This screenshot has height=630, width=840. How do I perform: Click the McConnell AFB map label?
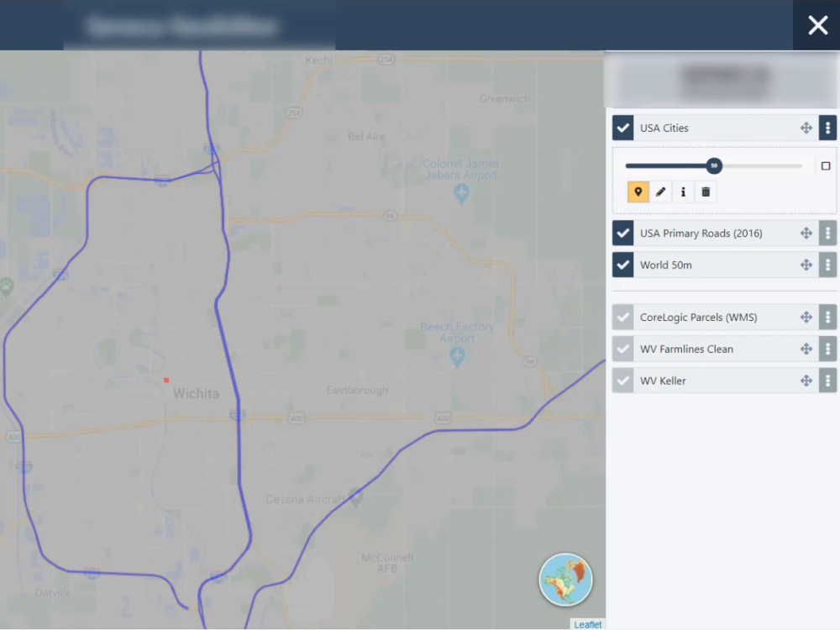[x=387, y=563]
